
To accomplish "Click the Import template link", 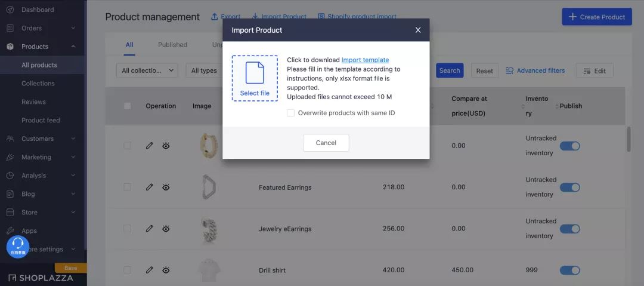I will click(x=365, y=60).
